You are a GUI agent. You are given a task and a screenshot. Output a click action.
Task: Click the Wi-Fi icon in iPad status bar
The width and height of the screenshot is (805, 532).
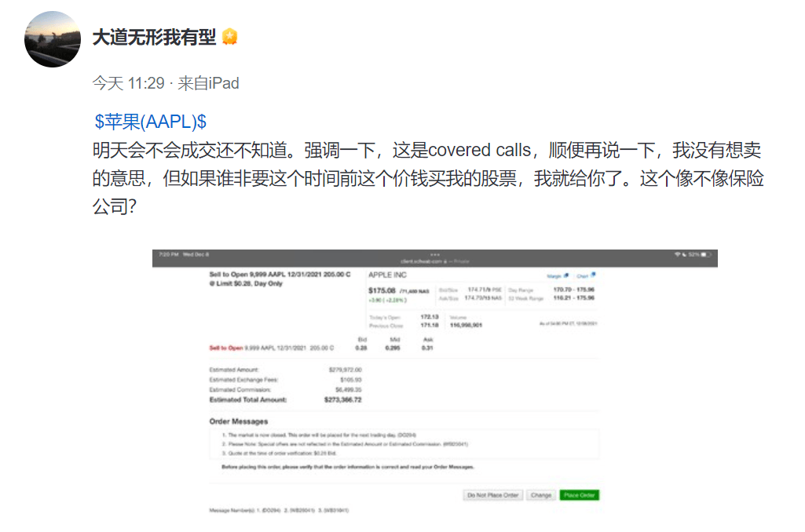coord(677,254)
